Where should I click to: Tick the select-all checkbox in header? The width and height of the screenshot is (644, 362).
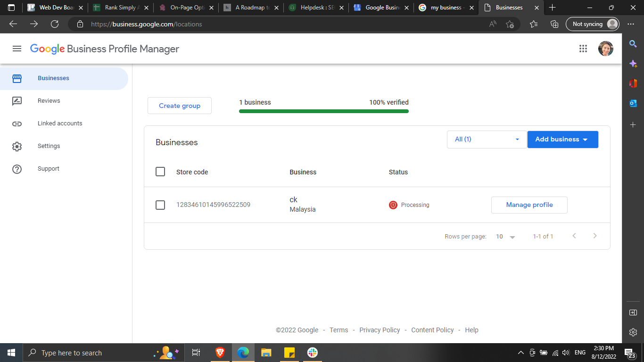point(160,172)
